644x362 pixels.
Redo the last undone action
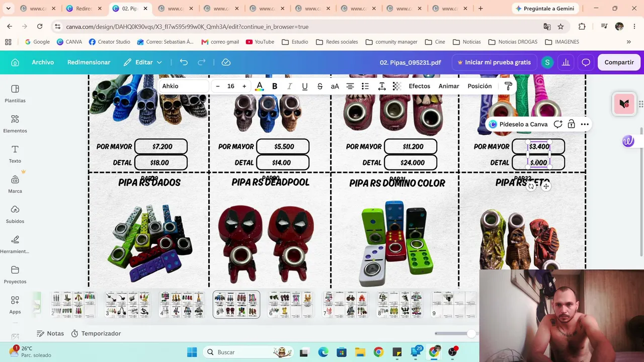click(x=202, y=62)
